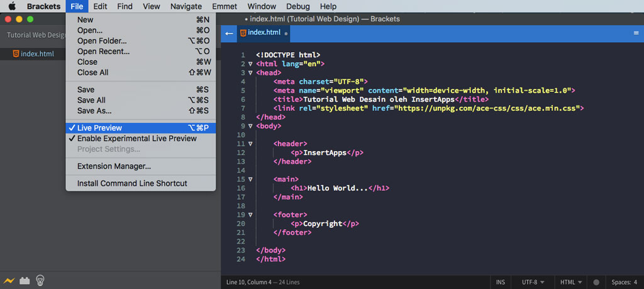Click the linting status circle in the status bar

click(x=596, y=283)
